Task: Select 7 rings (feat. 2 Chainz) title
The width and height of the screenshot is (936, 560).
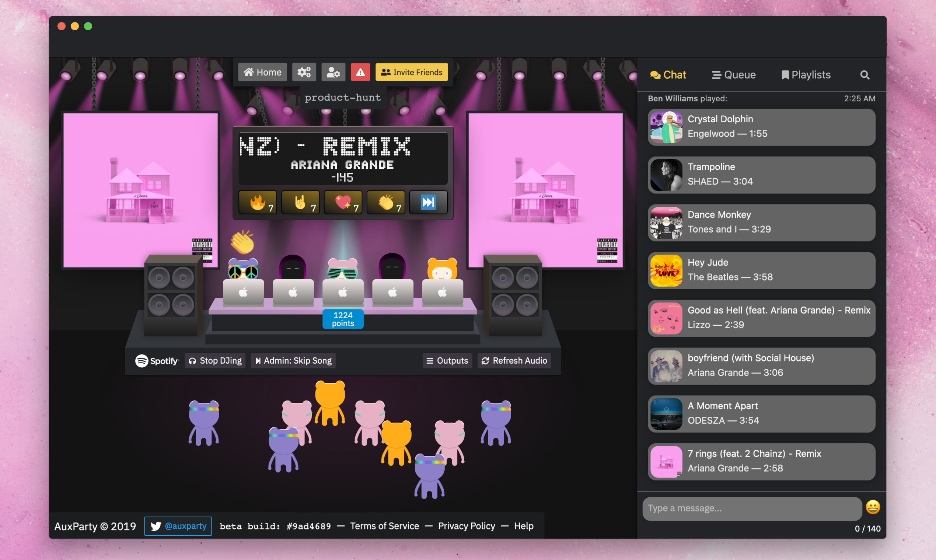Action: 754,454
